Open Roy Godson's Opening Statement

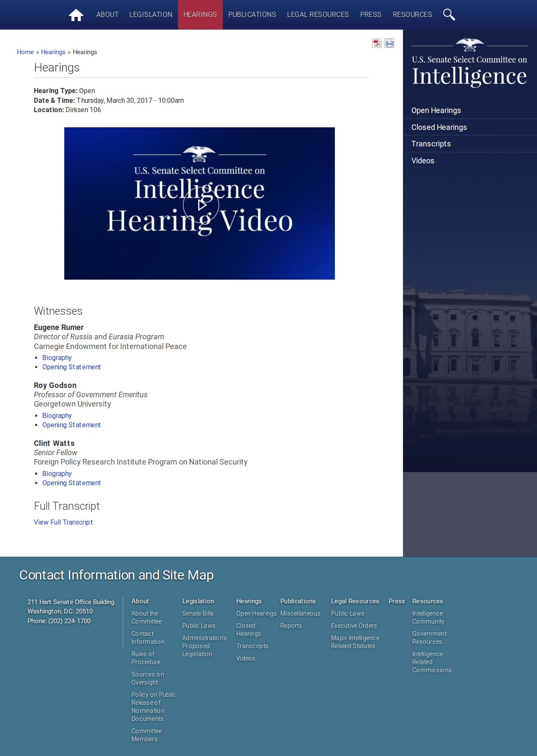(71, 425)
